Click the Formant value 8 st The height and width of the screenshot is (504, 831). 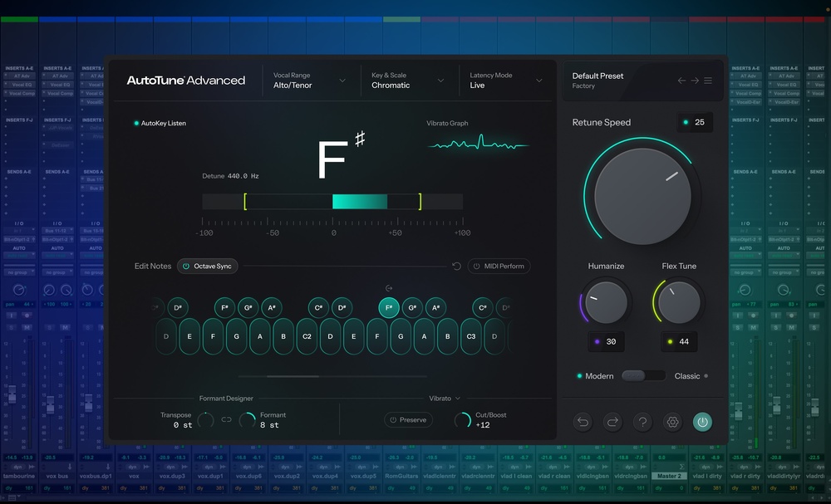[269, 425]
